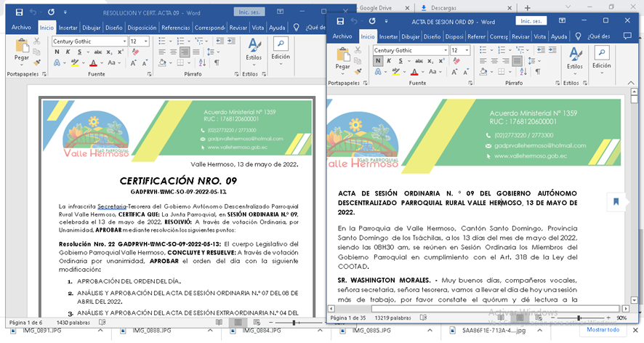Click word count 1430 palabras in status bar
This screenshot has width=644, height=343.
73,322
